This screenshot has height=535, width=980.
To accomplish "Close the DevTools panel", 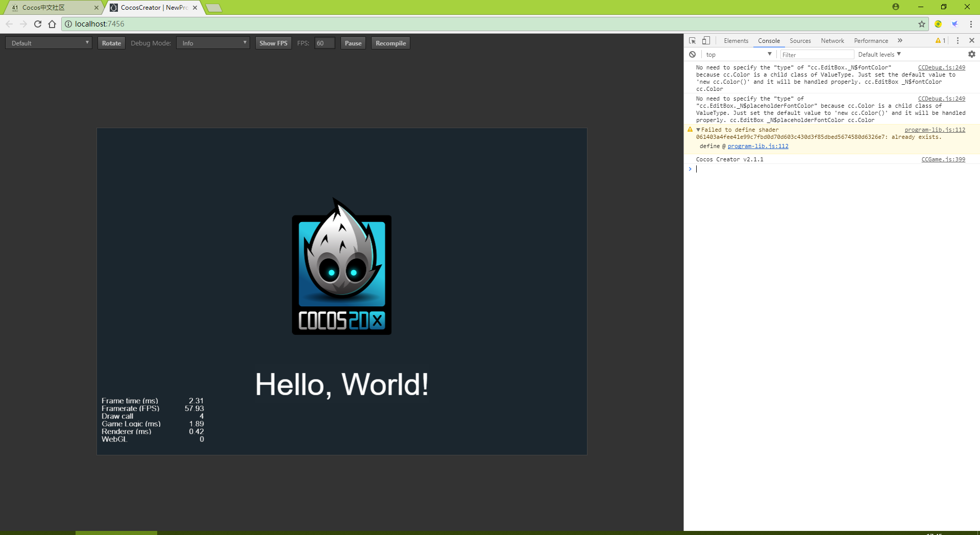I will point(972,41).
